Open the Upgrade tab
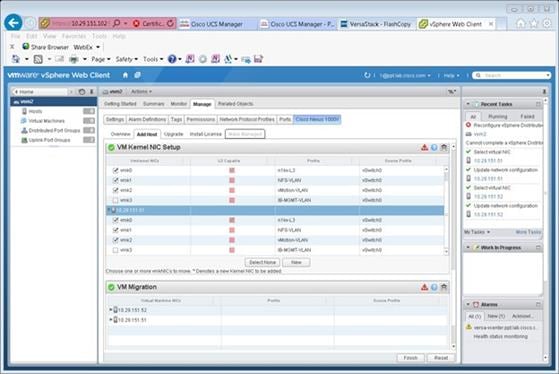This screenshot has width=559, height=374. tap(174, 134)
